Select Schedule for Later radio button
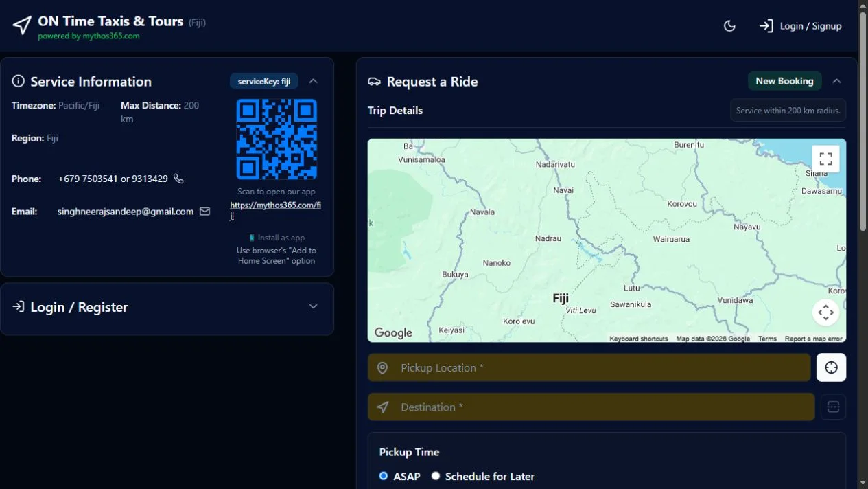868x489 pixels. click(x=435, y=476)
